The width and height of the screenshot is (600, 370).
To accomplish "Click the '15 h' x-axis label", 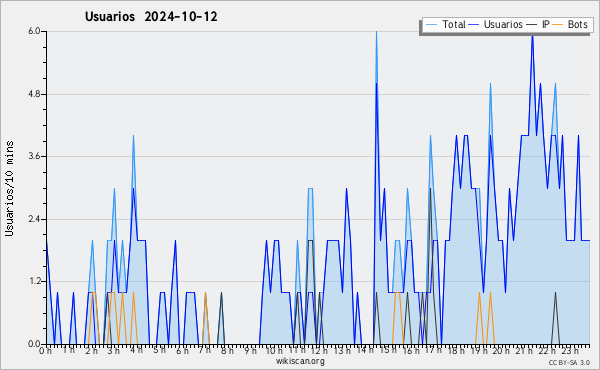I will [388, 350].
